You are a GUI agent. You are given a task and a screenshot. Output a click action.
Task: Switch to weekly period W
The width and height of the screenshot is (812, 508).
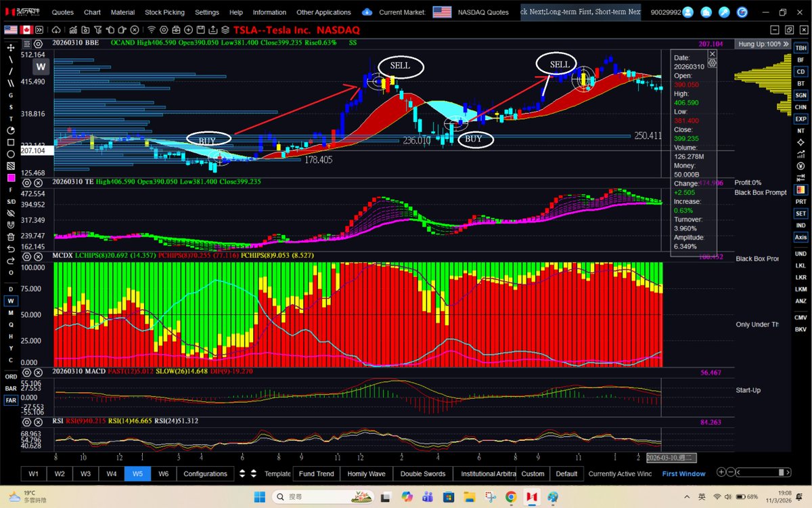coord(11,301)
